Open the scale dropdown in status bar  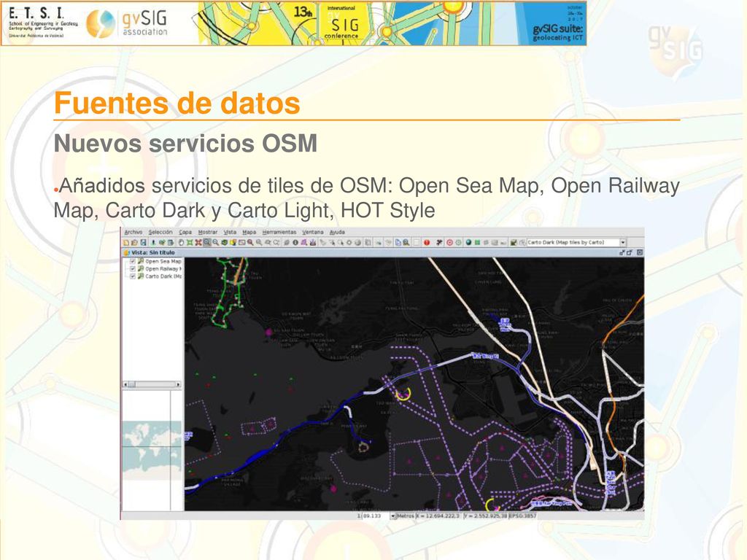393,516
